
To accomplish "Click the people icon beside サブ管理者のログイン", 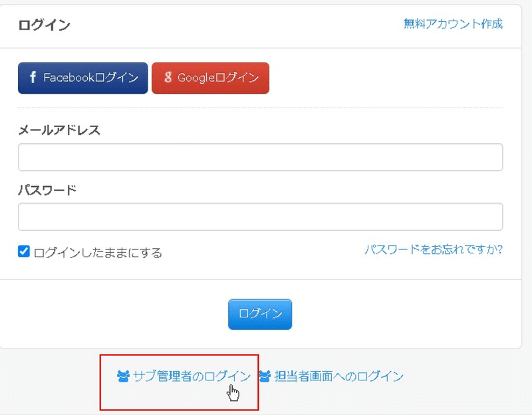I will click(123, 376).
